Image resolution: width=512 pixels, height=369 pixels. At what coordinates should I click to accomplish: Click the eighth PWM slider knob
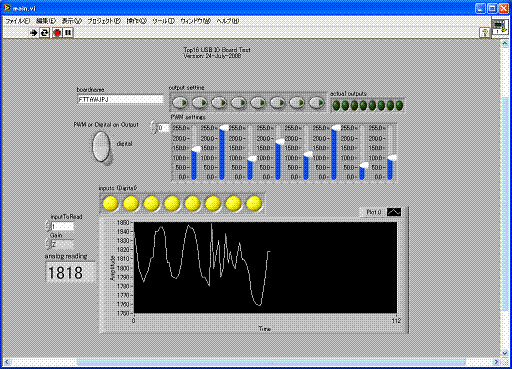click(392, 158)
